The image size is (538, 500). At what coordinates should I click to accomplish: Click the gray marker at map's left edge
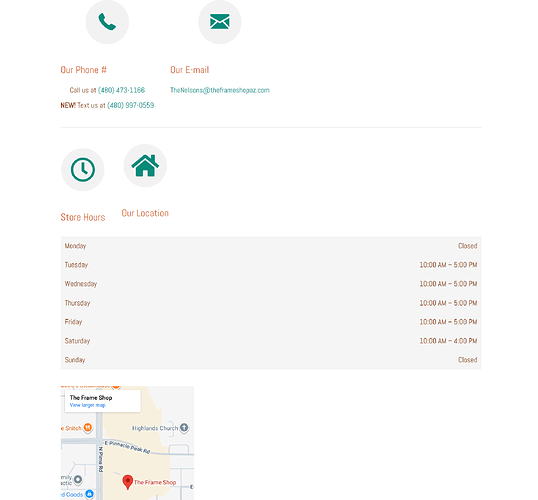click(x=78, y=479)
